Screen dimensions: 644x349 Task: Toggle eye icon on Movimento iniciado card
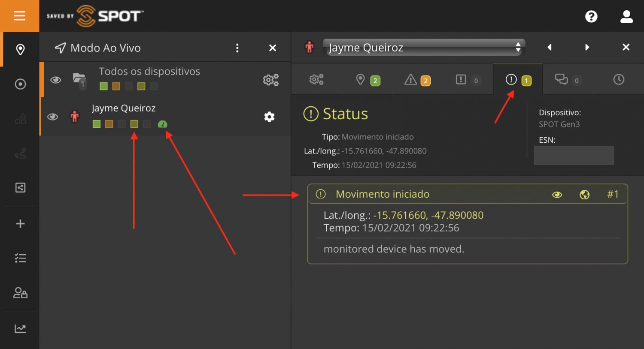(x=557, y=195)
